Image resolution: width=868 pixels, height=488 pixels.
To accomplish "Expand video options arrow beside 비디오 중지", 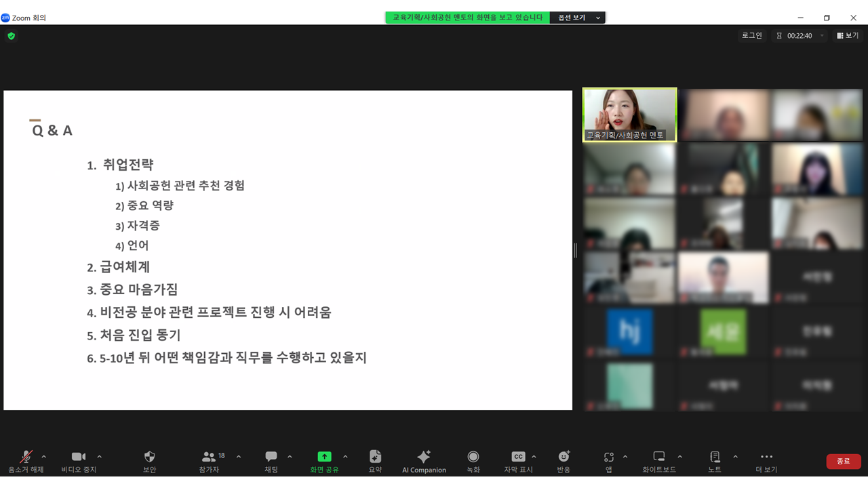I will 100,457.
